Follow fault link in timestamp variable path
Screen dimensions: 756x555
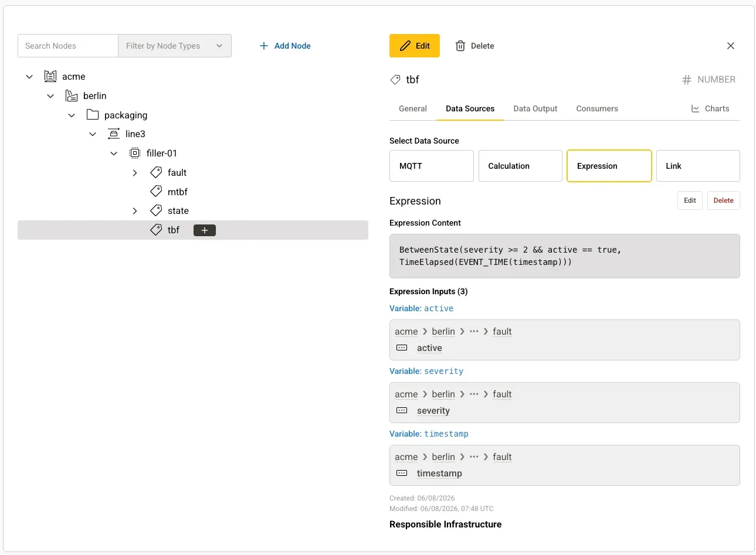point(502,457)
